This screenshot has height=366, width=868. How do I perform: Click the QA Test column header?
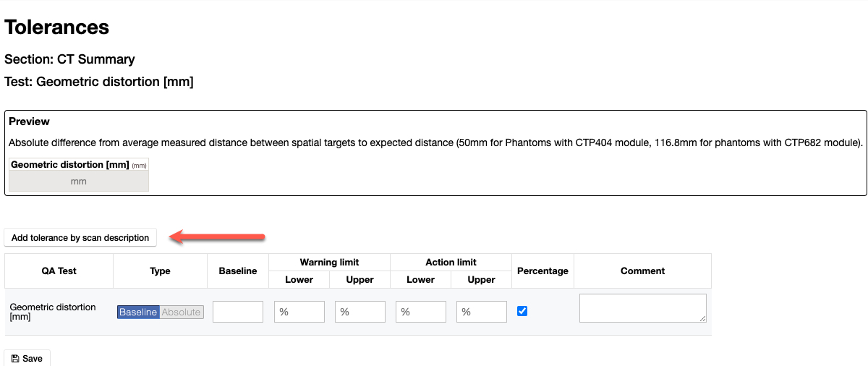(x=59, y=271)
